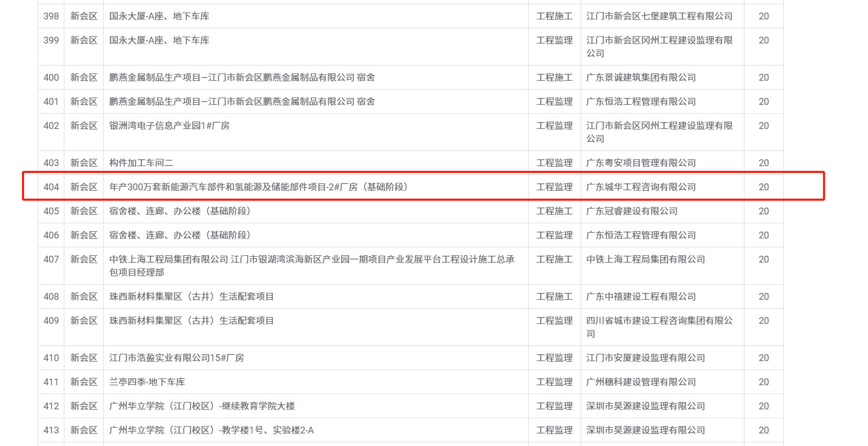
Task: Click 深圳市昊源建设监理有限公司 in row 412
Action: 646,406
